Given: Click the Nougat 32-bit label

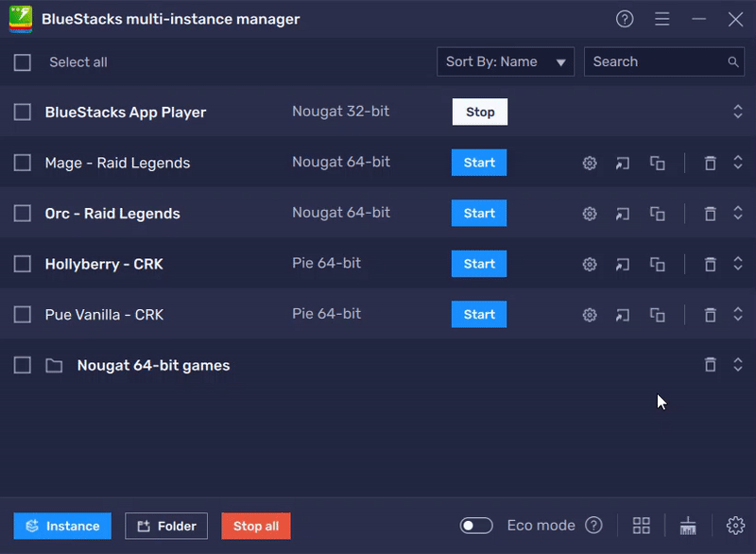Looking at the screenshot, I should (340, 112).
